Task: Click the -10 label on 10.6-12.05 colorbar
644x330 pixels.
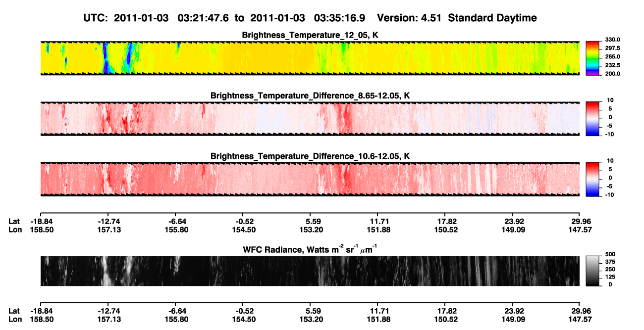Action: pyautogui.click(x=610, y=195)
